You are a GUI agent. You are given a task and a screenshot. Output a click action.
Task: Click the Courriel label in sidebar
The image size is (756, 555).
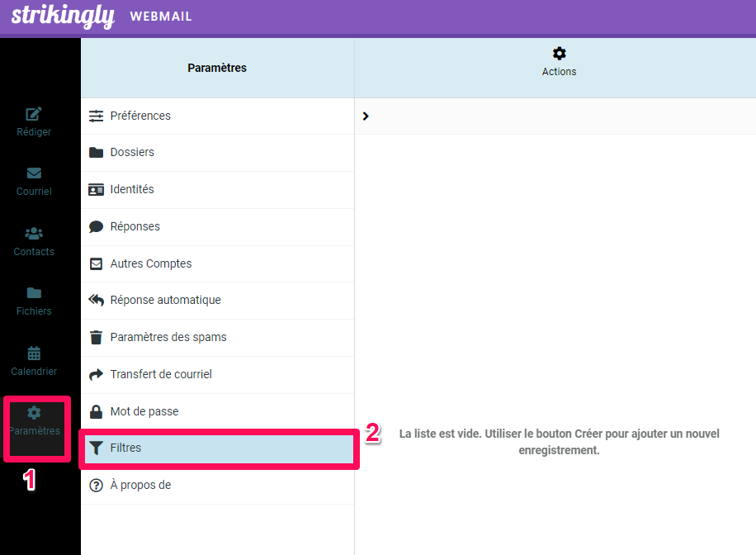tap(34, 192)
